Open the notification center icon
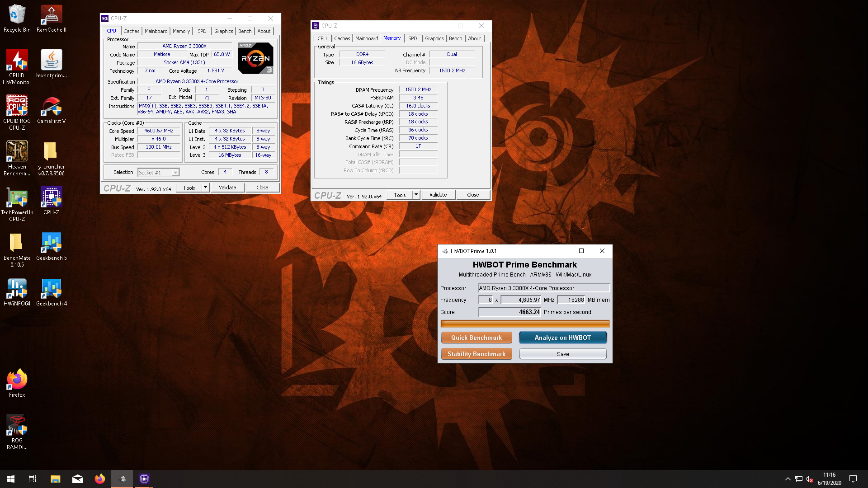Screen dimensions: 868x488 coord(853,479)
